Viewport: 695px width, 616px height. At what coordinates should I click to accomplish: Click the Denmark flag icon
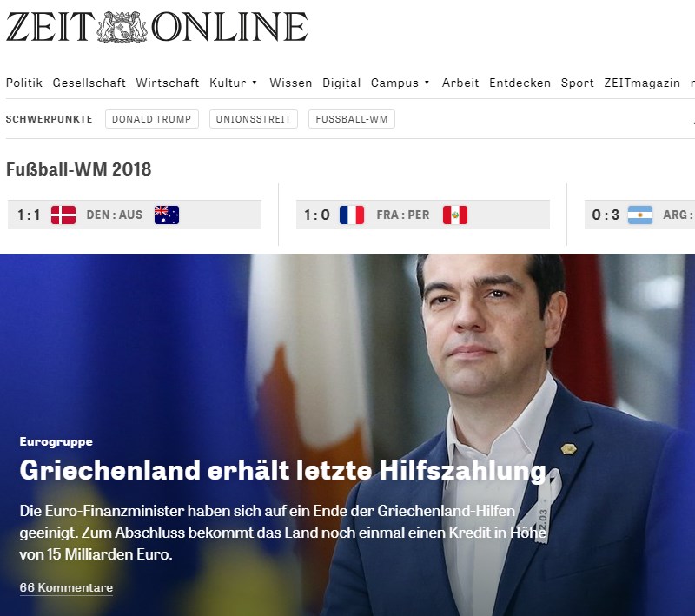[63, 215]
